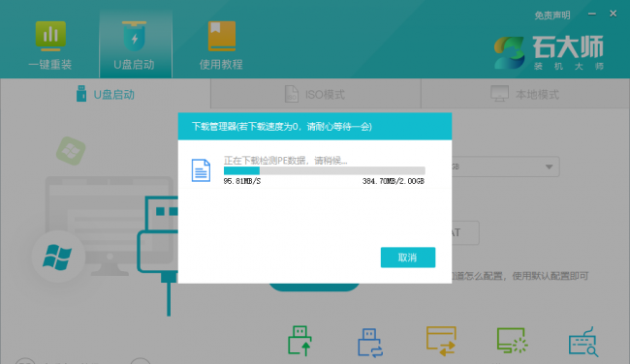
Task: Click the 使用默认配置即可 hint text
Action: click(x=551, y=276)
